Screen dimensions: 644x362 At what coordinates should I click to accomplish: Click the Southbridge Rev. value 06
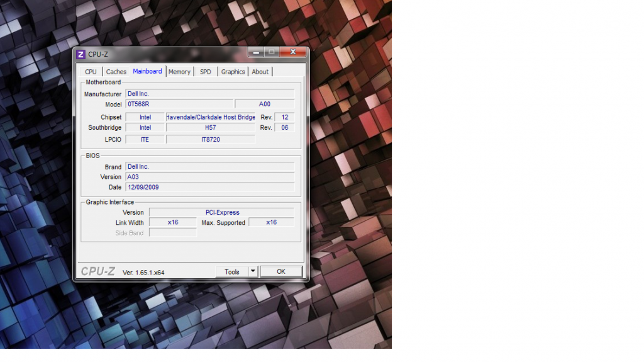(285, 128)
